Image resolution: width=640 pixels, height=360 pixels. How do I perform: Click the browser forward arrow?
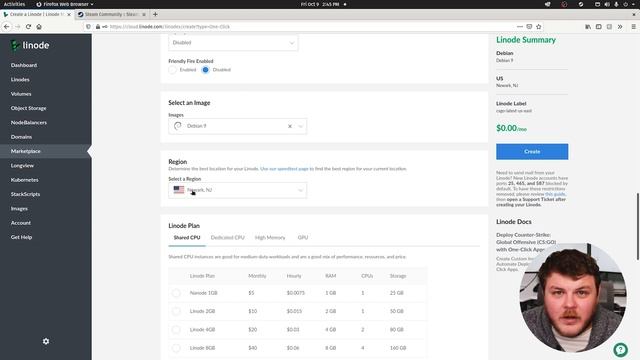tap(18, 27)
